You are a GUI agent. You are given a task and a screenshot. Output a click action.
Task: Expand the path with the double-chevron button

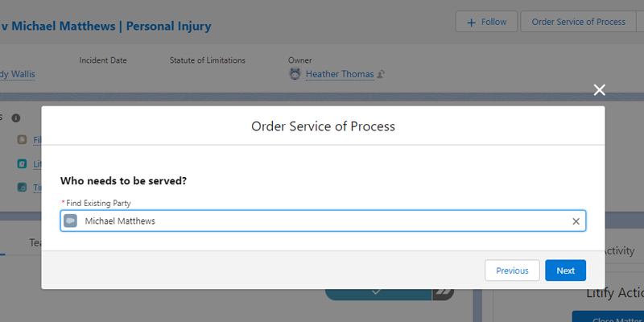(444, 292)
